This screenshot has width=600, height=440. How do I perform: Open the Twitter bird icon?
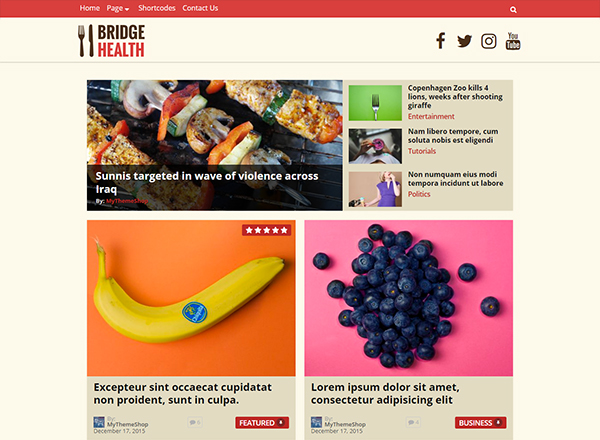point(464,41)
